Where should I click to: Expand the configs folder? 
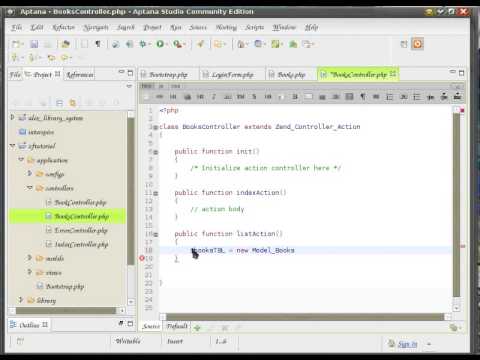pyautogui.click(x=29, y=174)
